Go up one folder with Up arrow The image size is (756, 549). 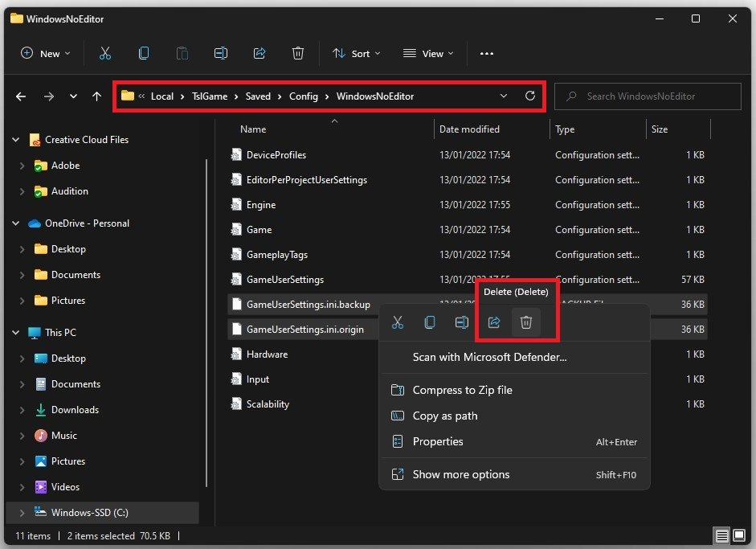97,96
